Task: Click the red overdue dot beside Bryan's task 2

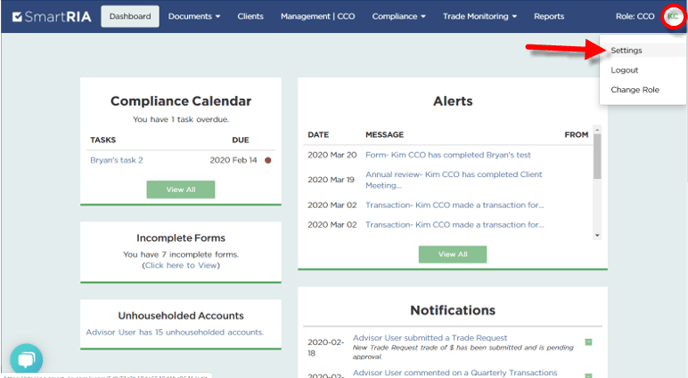Action: [268, 160]
